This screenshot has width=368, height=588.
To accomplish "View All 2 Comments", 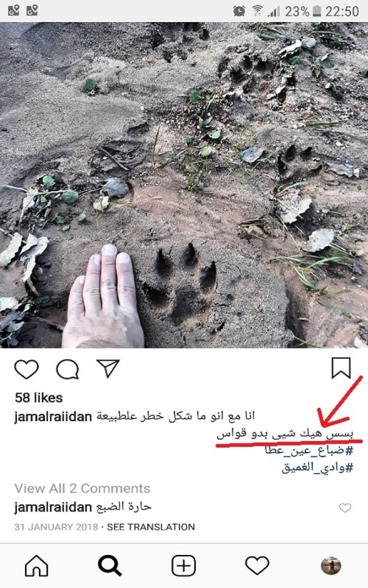I will [82, 488].
